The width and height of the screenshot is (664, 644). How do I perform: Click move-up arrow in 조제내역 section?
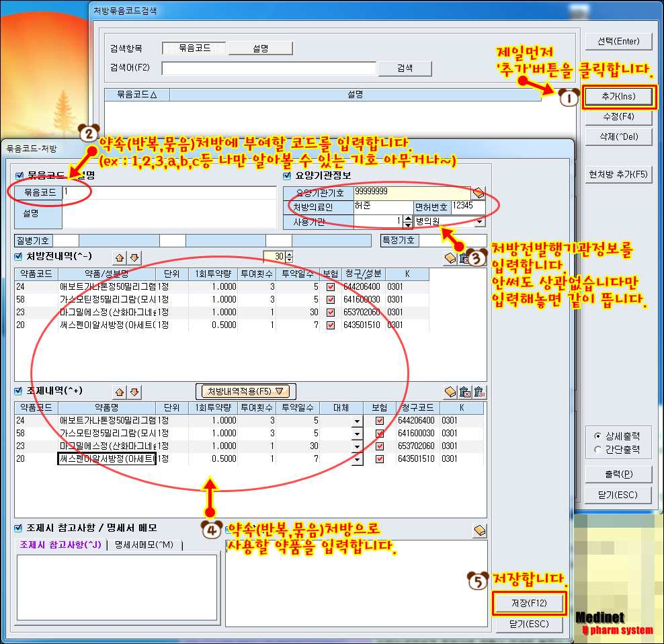(120, 391)
